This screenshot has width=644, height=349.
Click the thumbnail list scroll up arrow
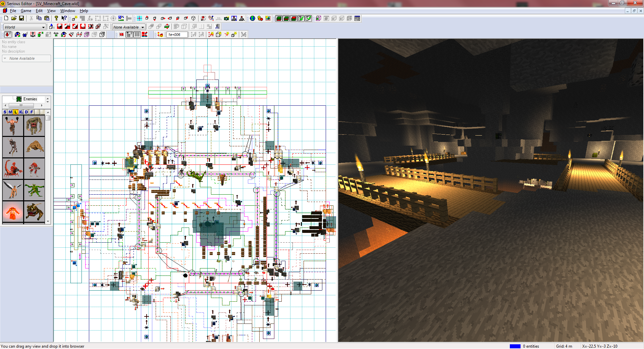(x=48, y=112)
